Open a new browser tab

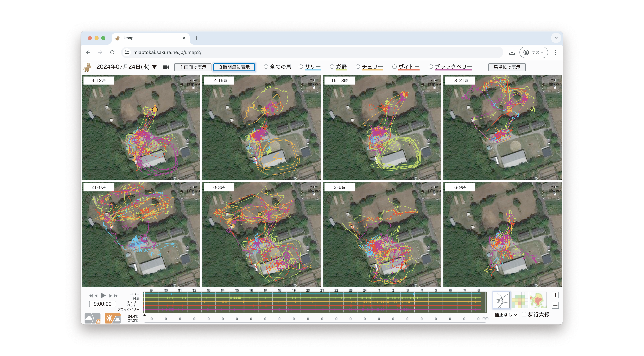tap(196, 38)
